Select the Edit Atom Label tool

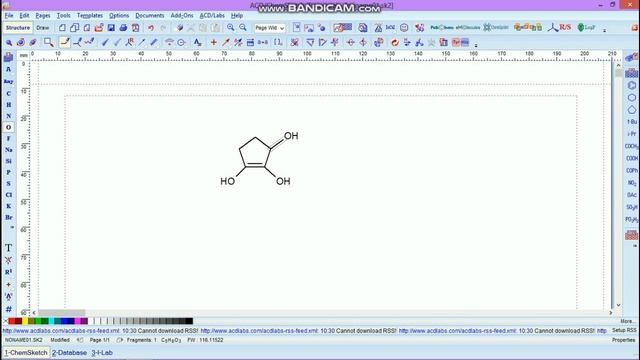[x=198, y=42]
